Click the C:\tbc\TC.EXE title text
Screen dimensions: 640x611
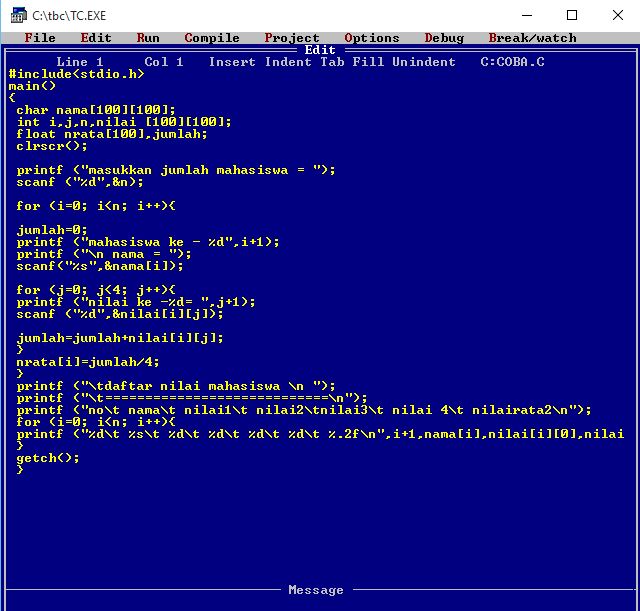tap(69, 16)
